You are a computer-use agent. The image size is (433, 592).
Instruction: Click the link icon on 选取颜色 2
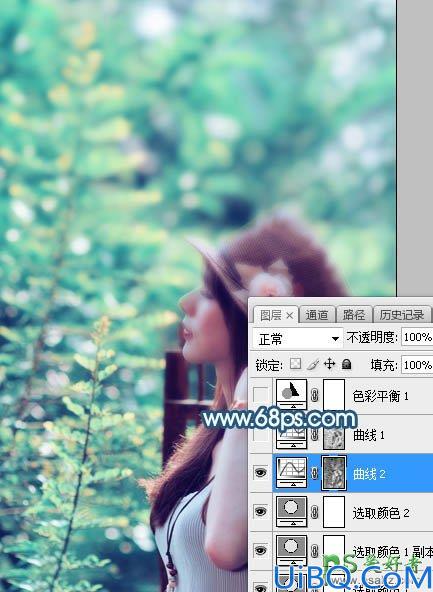[x=314, y=512]
